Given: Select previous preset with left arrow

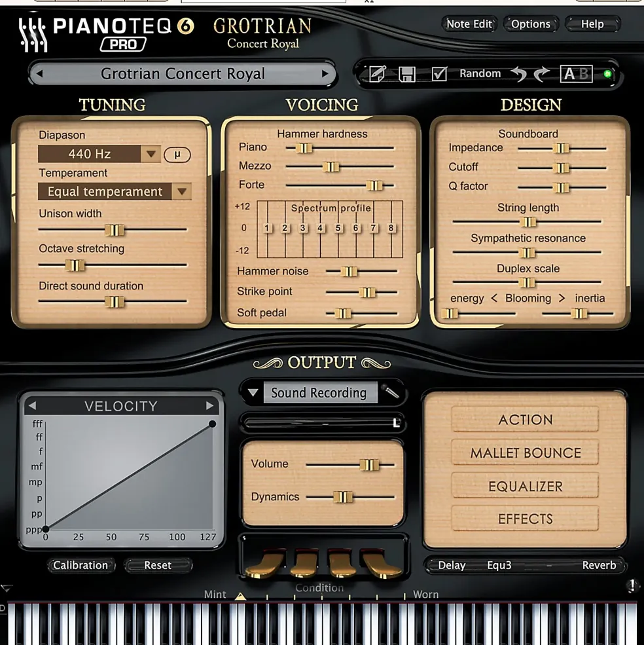Looking at the screenshot, I should tap(39, 74).
